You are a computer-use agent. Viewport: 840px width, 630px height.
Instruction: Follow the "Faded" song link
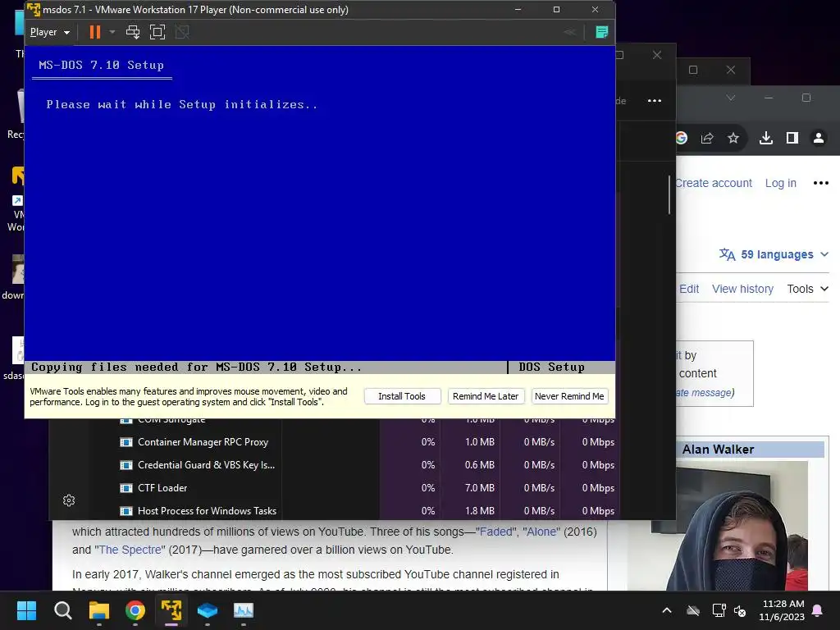point(496,532)
